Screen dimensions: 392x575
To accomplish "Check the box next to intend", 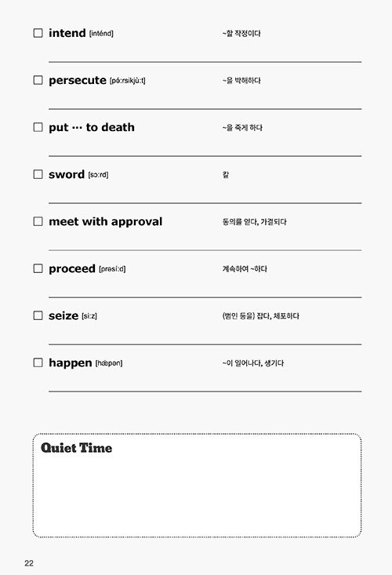I will [x=38, y=33].
